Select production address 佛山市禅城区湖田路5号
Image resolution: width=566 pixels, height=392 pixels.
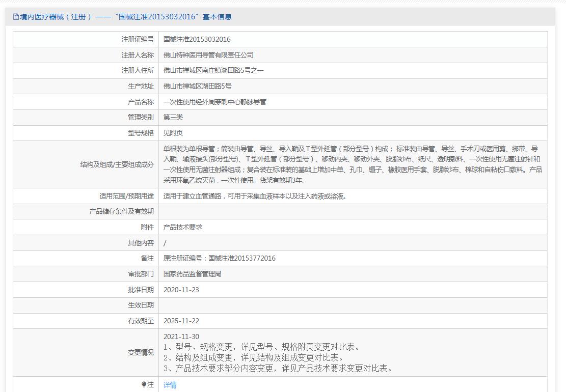pos(197,86)
